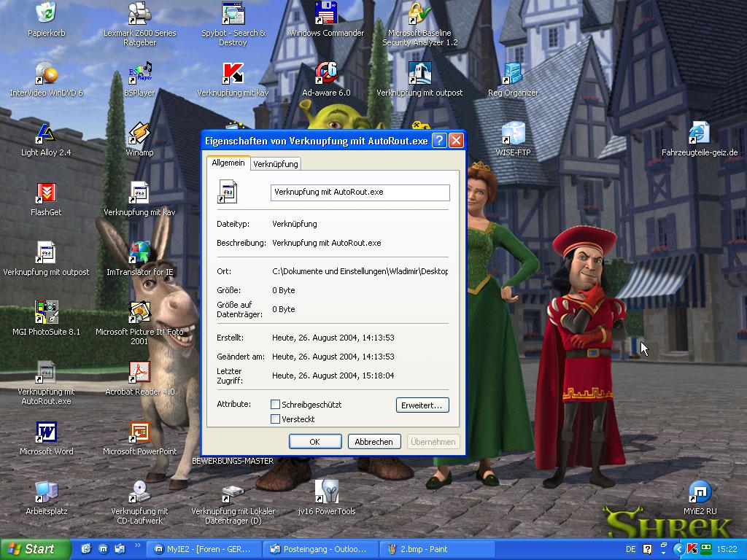Open Verknüpfung mit kav icon beside BSPlayer

(x=233, y=73)
